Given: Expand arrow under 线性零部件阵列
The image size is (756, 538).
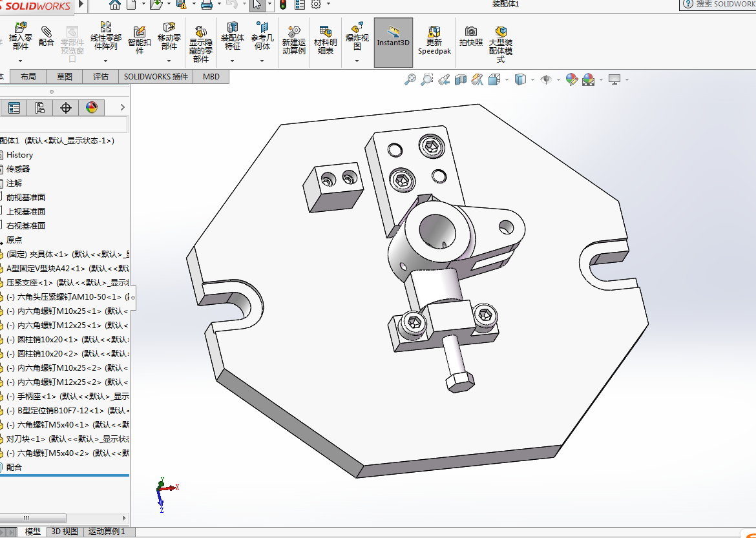Looking at the screenshot, I should [105, 61].
